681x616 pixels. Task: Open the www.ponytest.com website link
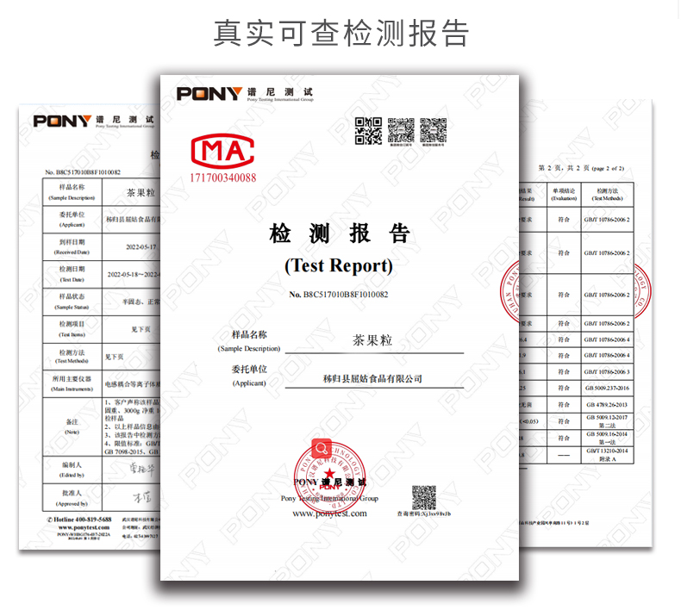click(x=329, y=513)
